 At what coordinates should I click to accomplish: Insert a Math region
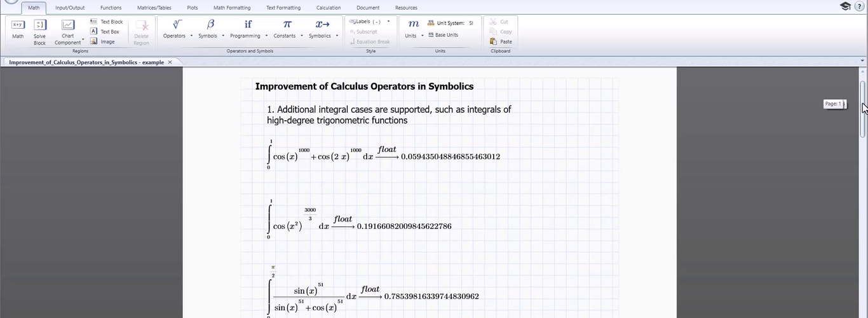coord(18,29)
